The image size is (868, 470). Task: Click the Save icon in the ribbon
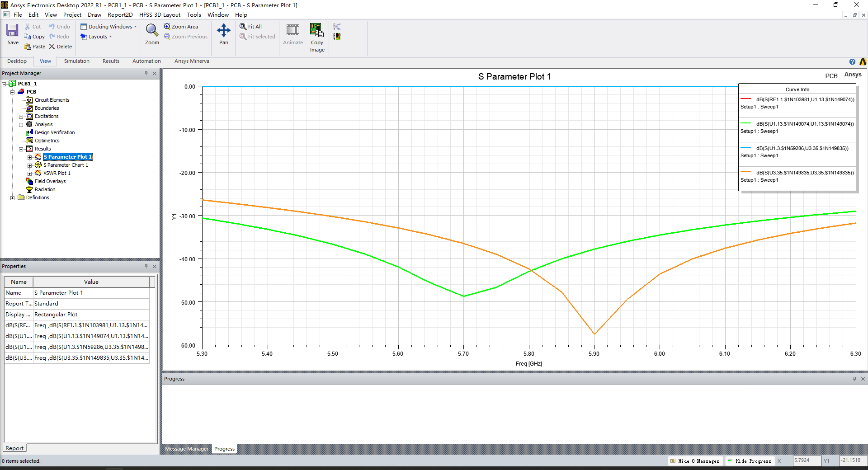tap(12, 30)
